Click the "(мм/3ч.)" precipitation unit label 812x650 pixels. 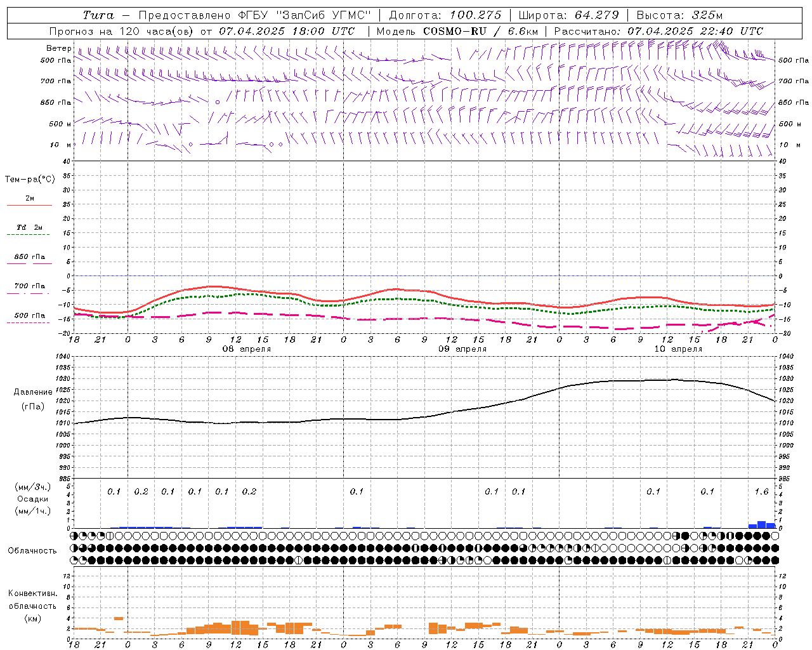coord(33,487)
